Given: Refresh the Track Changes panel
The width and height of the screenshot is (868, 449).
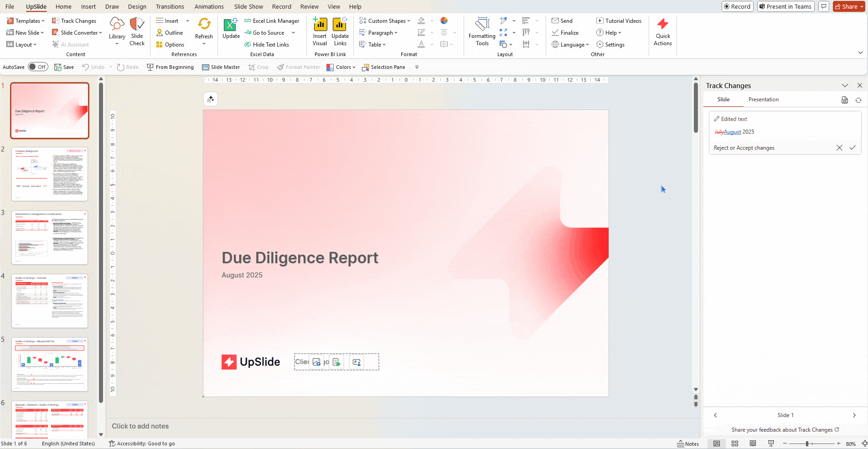Looking at the screenshot, I should coord(858,100).
